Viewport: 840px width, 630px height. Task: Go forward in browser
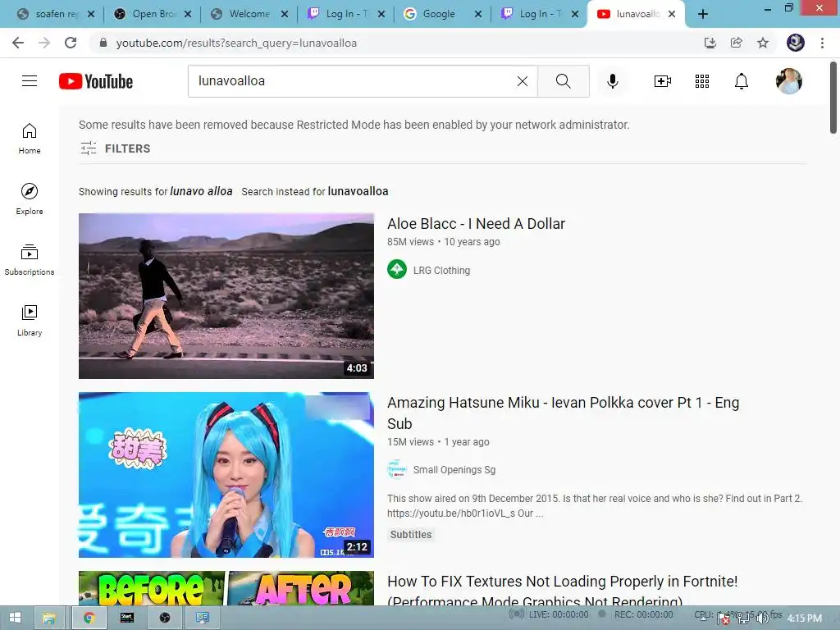(x=44, y=43)
